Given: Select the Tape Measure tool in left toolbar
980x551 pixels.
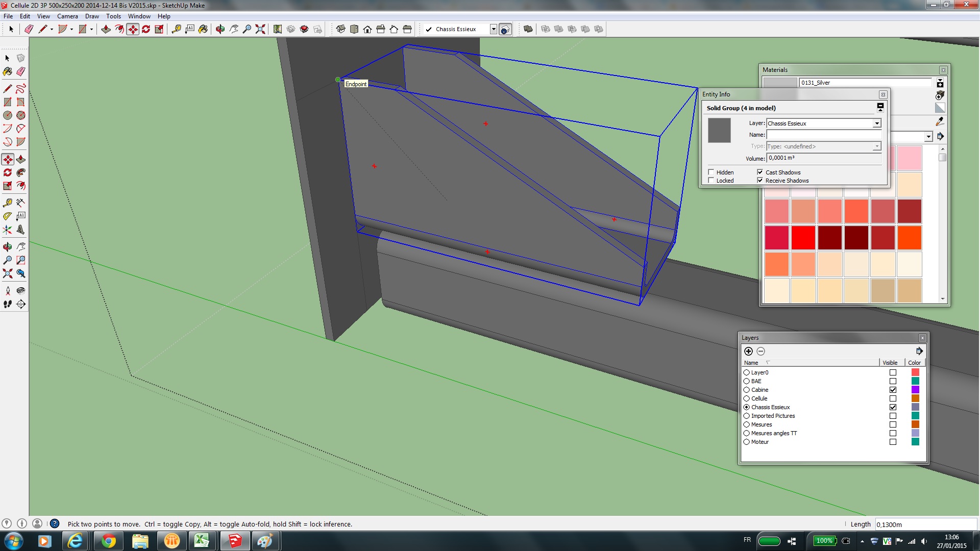Looking at the screenshot, I should click(x=7, y=203).
